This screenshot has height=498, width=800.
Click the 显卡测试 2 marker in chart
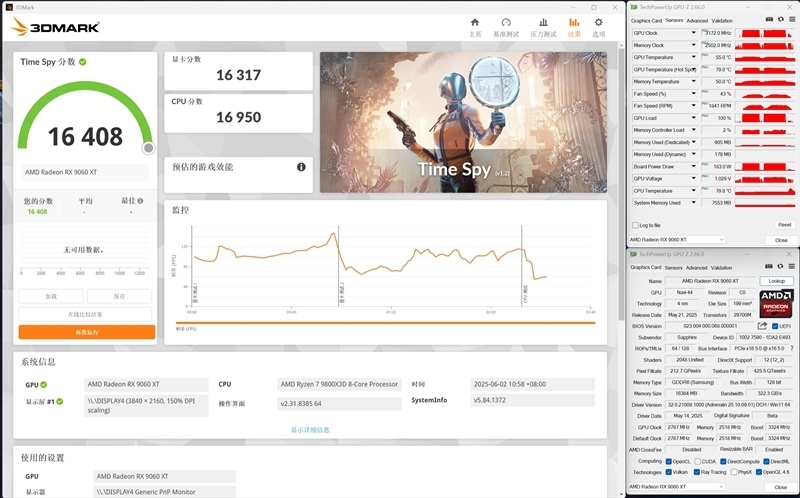coord(342,293)
